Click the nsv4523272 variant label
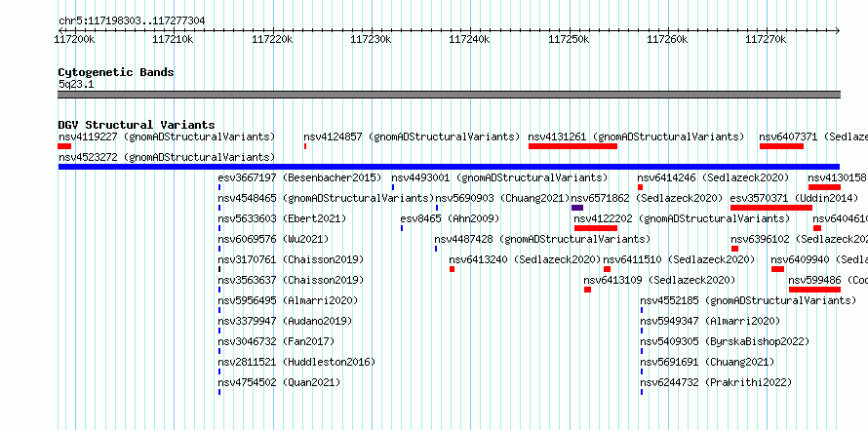This screenshot has width=868, height=430. coord(166,157)
